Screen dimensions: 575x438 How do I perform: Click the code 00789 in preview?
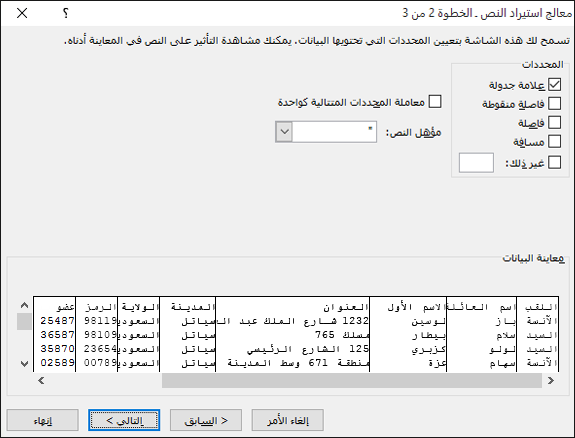tap(100, 362)
